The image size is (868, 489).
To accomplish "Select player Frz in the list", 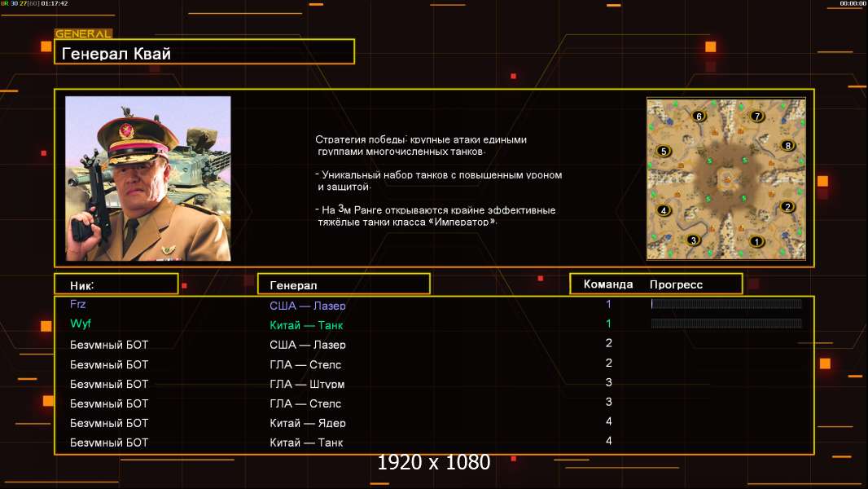I will [x=78, y=304].
